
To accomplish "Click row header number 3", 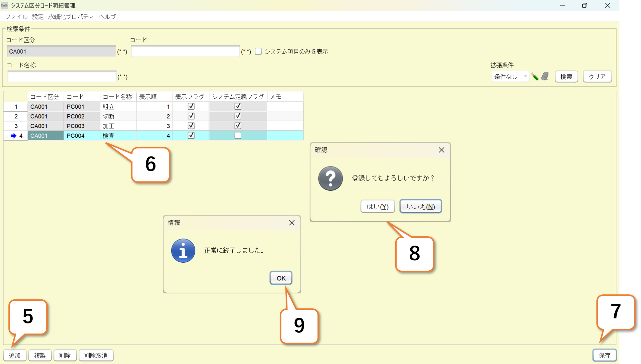I will [16, 126].
